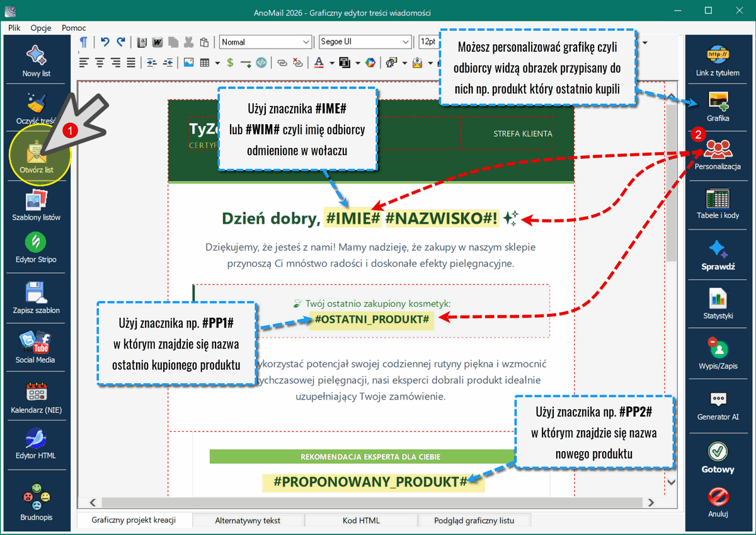The height and width of the screenshot is (535, 756).
Task: Toggle center text alignment
Action: pos(100,62)
